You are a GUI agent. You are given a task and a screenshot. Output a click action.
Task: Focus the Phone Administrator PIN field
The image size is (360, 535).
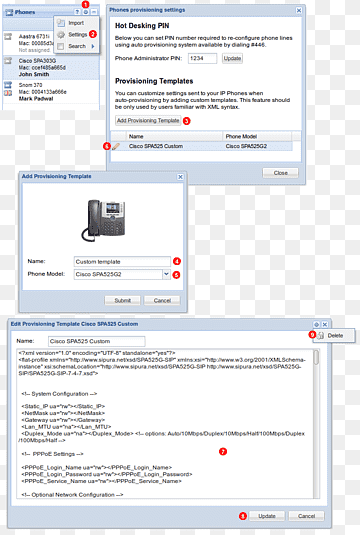point(202,58)
